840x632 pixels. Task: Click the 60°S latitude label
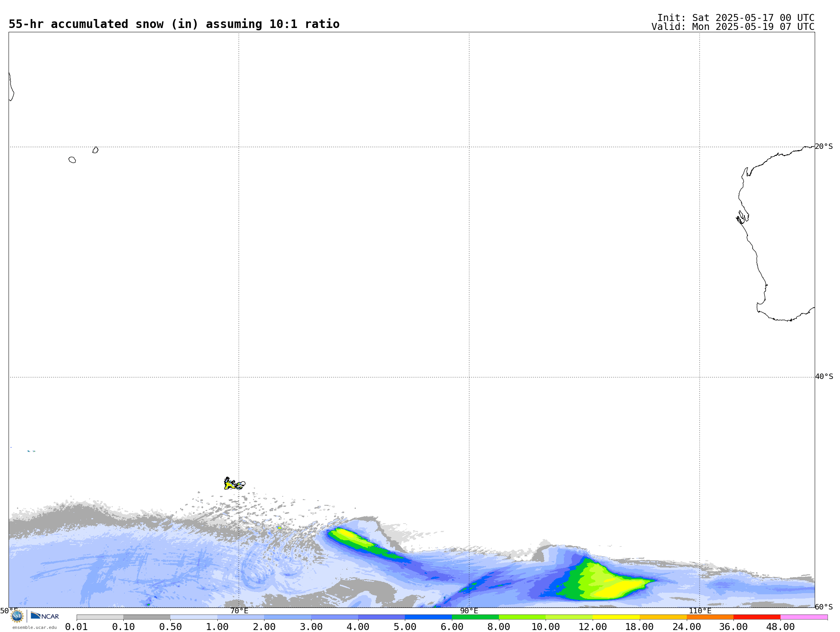click(824, 607)
